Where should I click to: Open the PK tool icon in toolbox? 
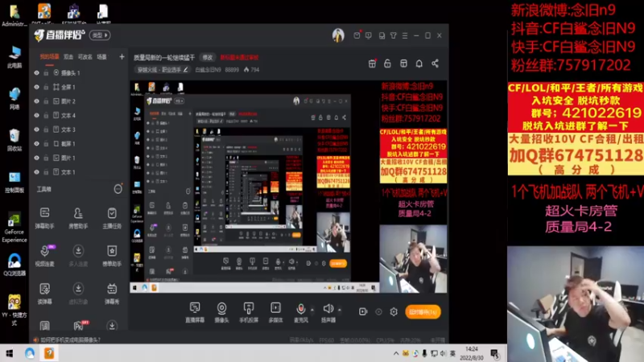pos(79,326)
